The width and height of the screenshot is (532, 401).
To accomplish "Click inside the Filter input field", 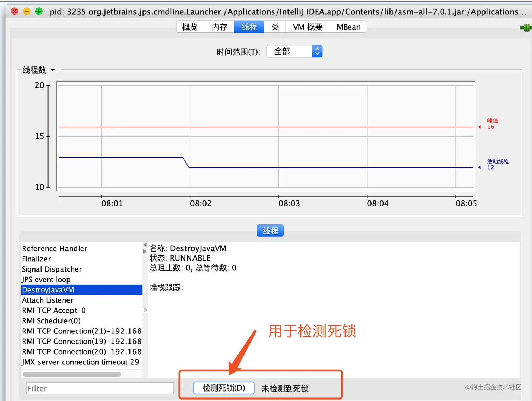I will 100,388.
